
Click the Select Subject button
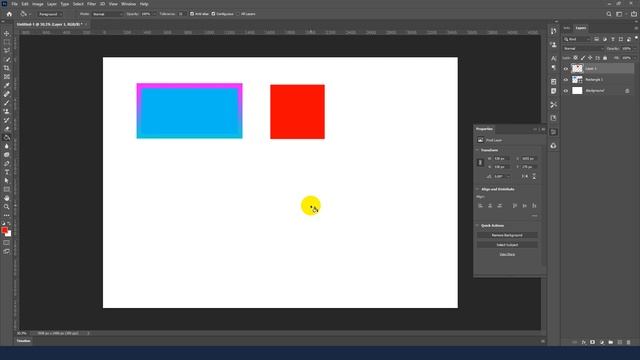(x=507, y=245)
